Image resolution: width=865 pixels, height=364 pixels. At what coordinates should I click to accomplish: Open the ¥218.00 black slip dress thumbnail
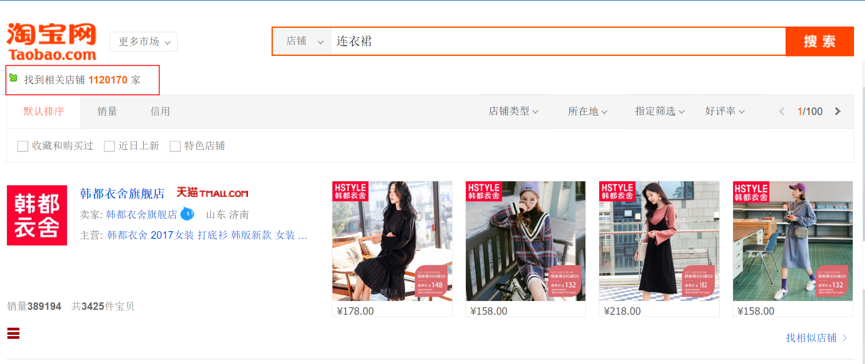(x=659, y=241)
